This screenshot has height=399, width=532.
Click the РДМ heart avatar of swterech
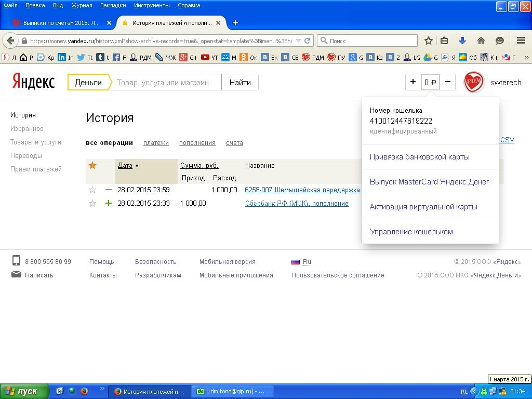pos(474,82)
